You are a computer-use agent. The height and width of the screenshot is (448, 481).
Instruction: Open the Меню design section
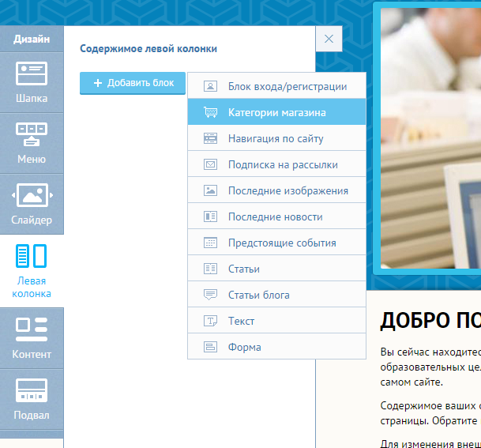(32, 143)
